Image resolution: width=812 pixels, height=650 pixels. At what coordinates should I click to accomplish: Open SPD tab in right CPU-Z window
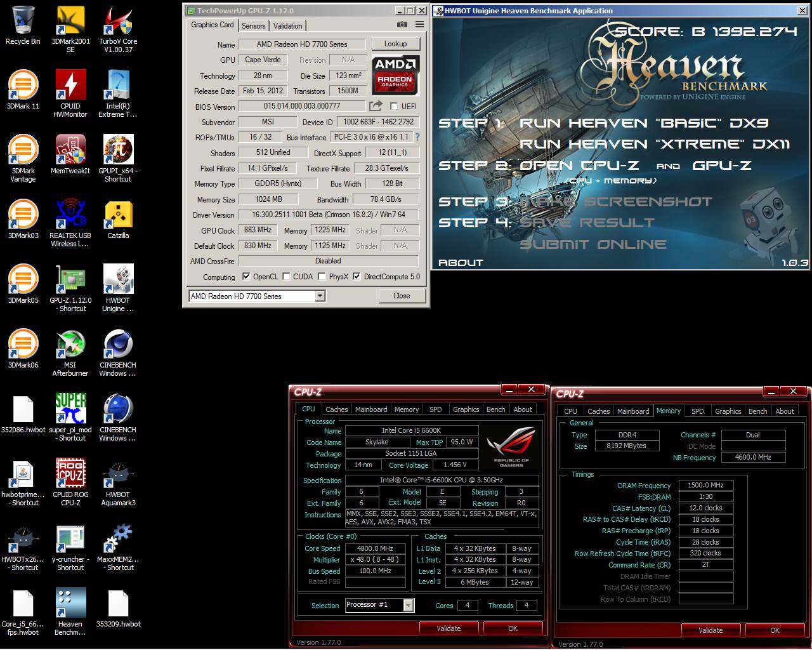tap(697, 411)
